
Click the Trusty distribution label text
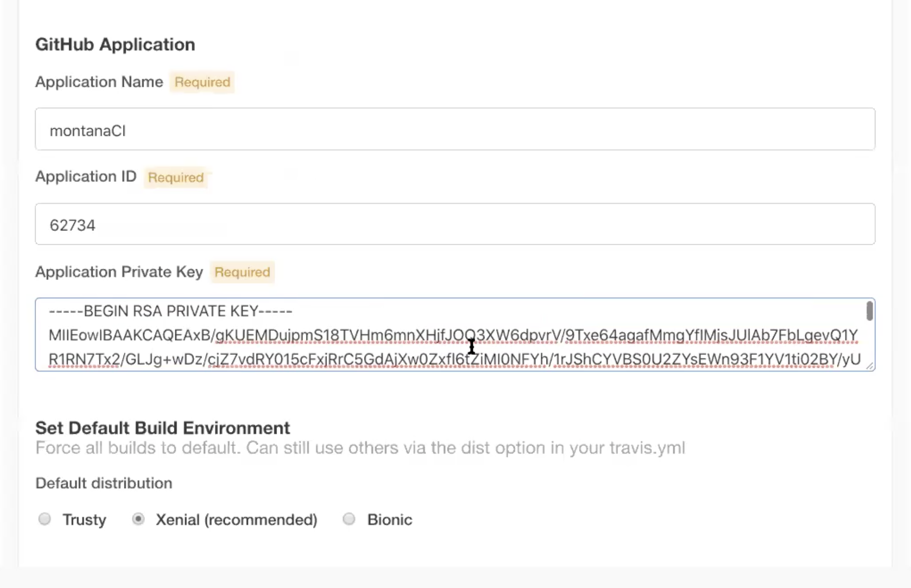click(84, 519)
